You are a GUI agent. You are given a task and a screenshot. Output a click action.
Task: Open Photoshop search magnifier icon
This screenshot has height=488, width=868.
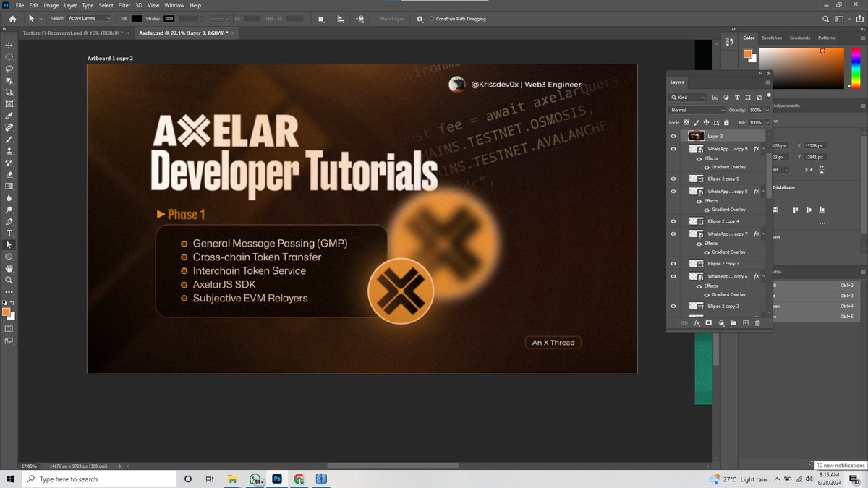tap(826, 19)
